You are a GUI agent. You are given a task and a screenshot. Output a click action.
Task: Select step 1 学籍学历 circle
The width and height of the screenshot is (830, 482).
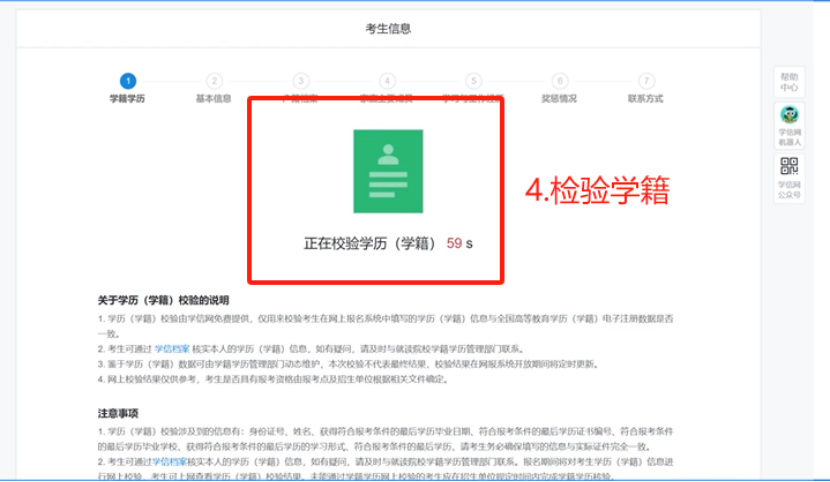pos(128,81)
